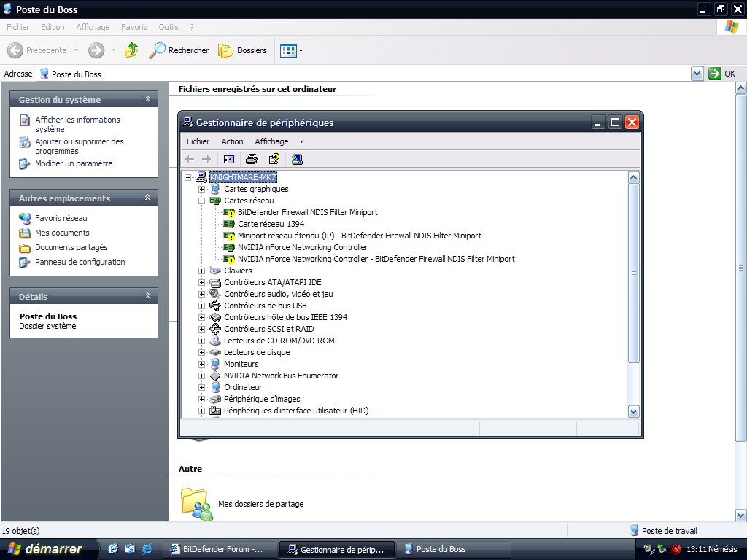The width and height of the screenshot is (747, 560).
Task: Expand Moniteurs category
Action: coord(201,364)
